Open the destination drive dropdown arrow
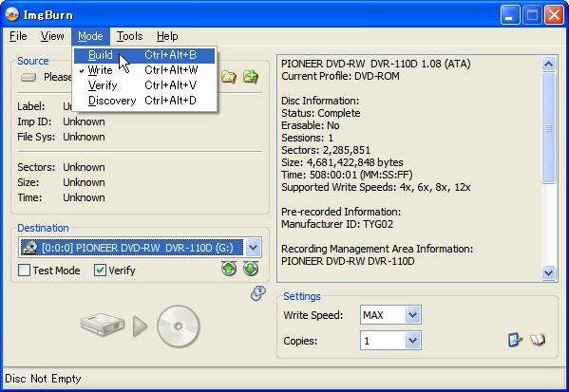Image resolution: width=569 pixels, height=392 pixels. (x=254, y=248)
